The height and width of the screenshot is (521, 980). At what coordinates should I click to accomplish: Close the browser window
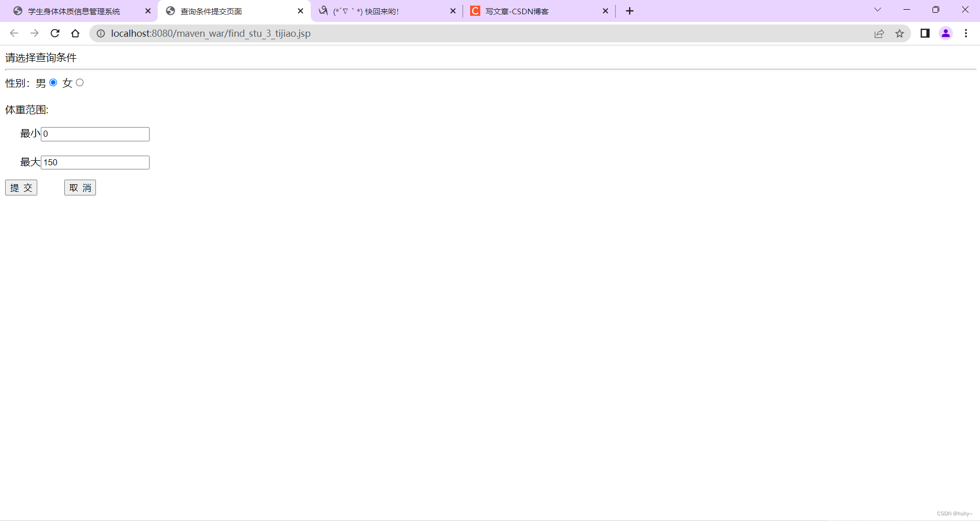point(965,10)
